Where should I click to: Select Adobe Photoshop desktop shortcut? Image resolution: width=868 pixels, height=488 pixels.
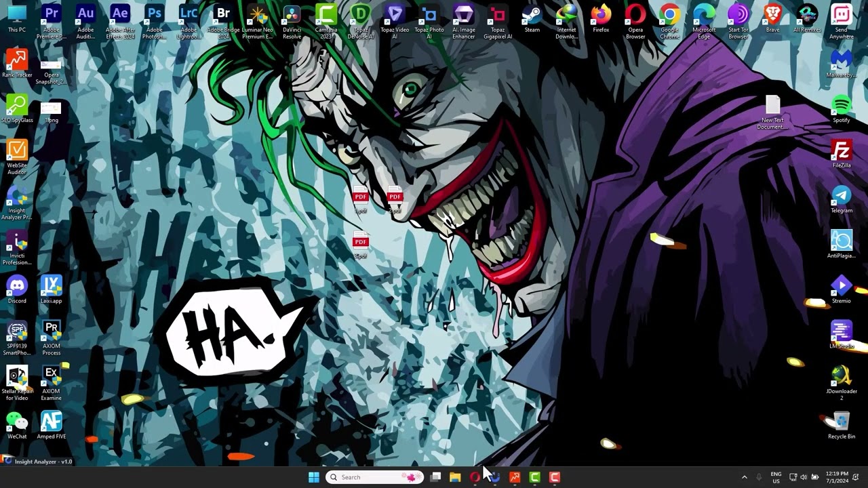tap(155, 22)
